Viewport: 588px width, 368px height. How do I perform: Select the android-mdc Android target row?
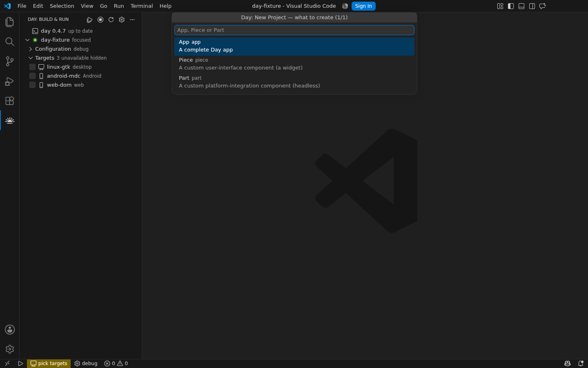click(81, 76)
